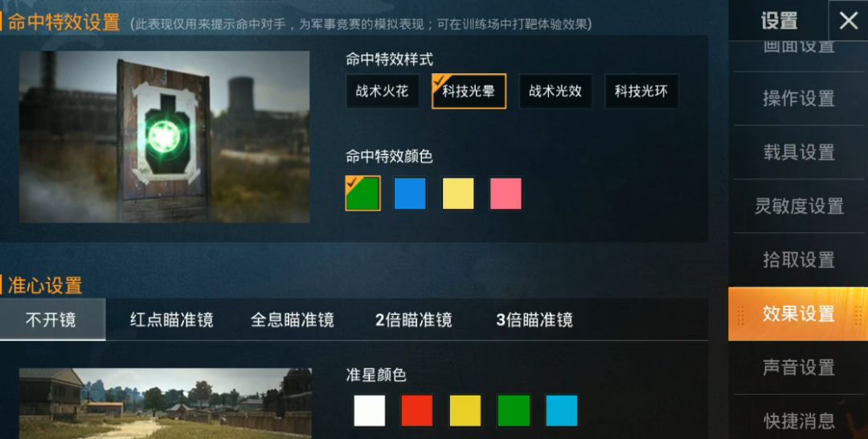Open 操作设置 in the settings sidebar
868x439 pixels.
coord(798,99)
